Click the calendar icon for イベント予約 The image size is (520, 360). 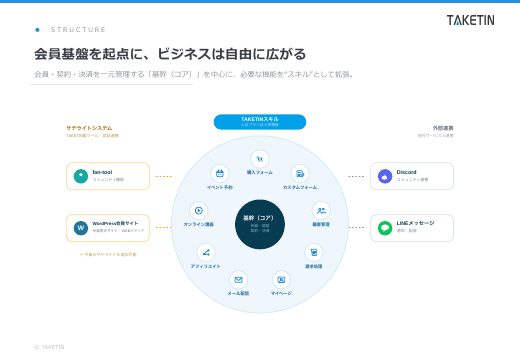(220, 173)
